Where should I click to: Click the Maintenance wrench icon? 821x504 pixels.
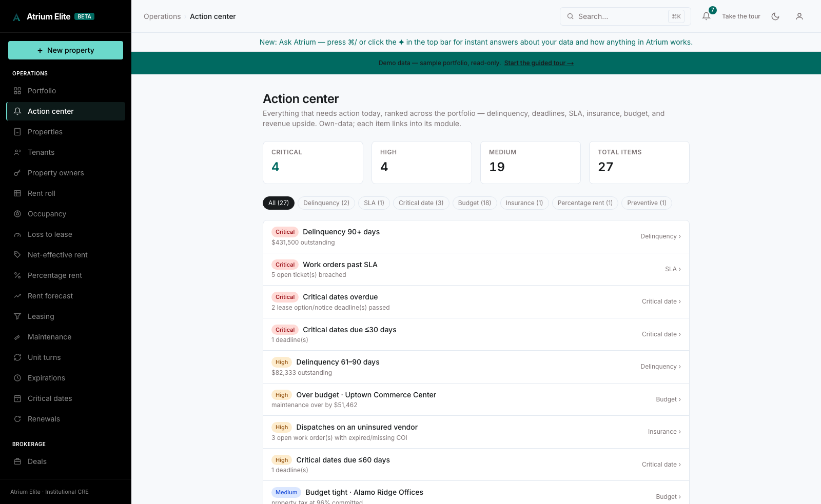[17, 337]
